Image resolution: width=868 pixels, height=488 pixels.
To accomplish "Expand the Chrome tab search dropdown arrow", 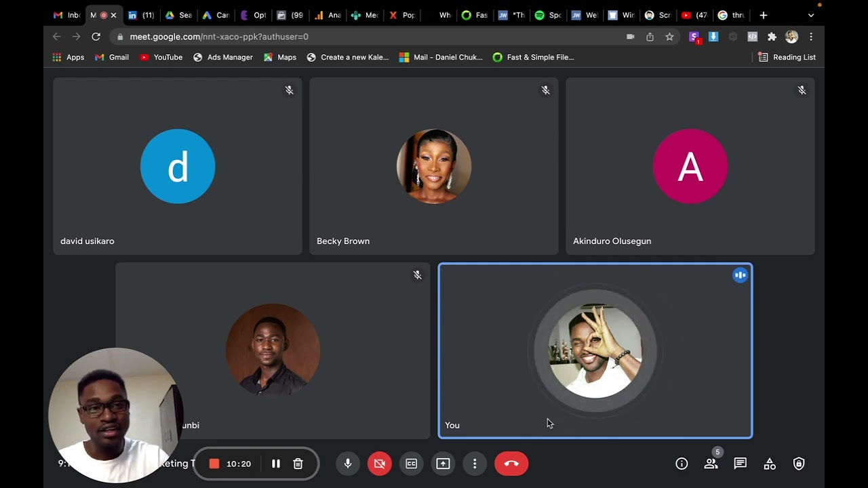I will [x=811, y=15].
